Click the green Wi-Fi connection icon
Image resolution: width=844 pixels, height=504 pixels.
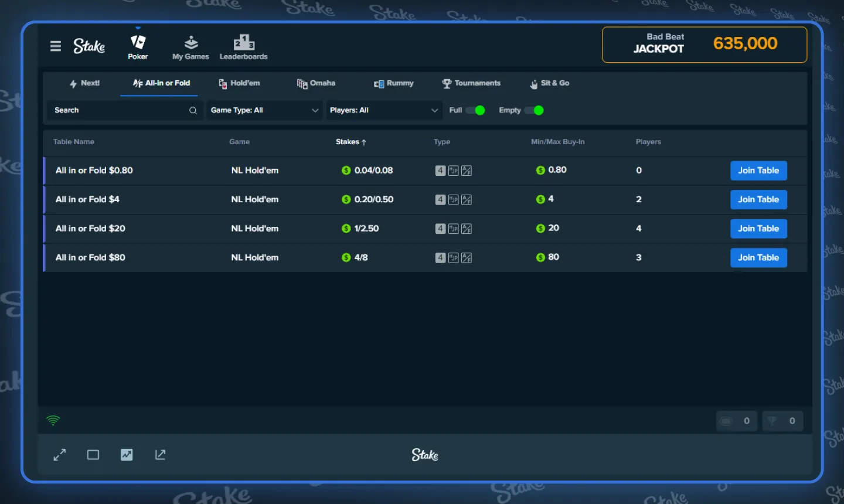pos(53,420)
